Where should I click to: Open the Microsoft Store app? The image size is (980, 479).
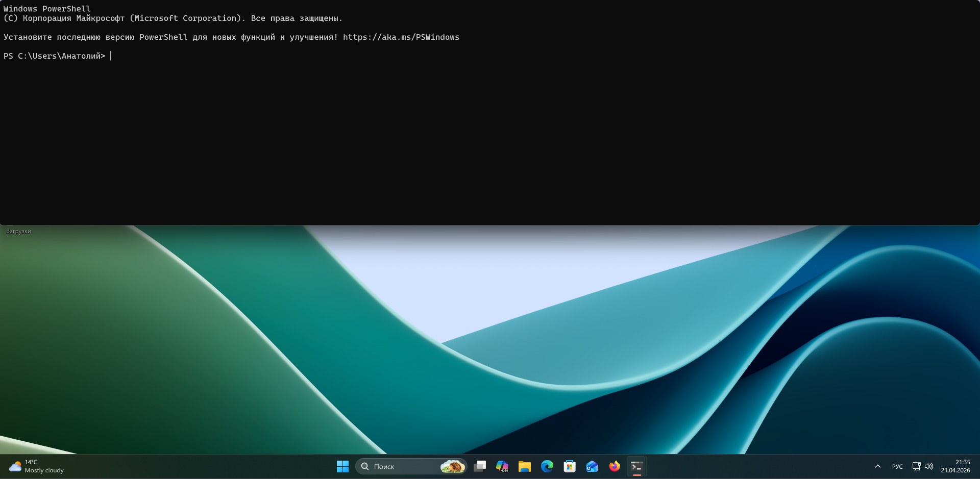(x=569, y=466)
